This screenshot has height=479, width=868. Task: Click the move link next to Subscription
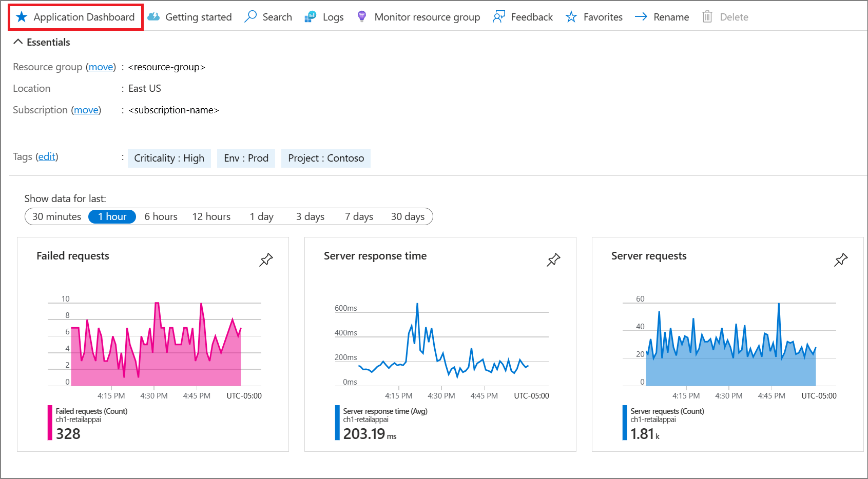[86, 110]
